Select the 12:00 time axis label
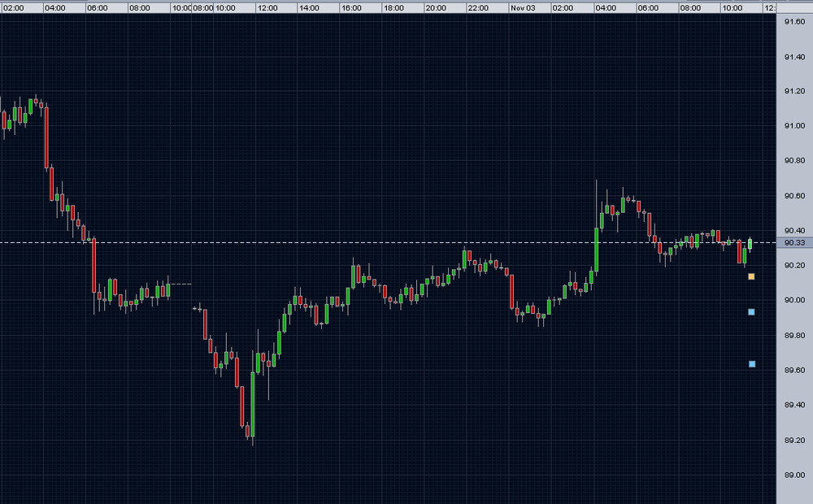Screen dimensions: 813x504 [267, 8]
